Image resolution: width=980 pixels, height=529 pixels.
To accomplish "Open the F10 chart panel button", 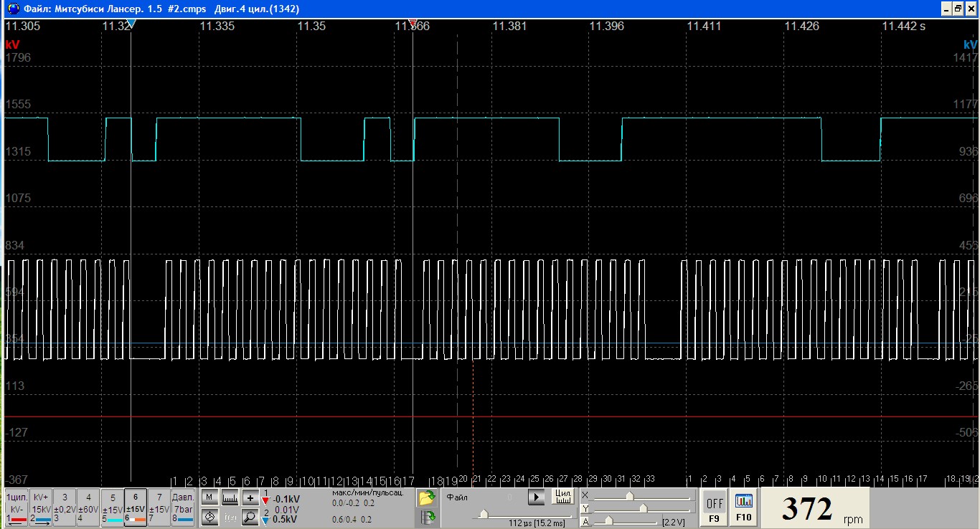I will pyautogui.click(x=743, y=508).
